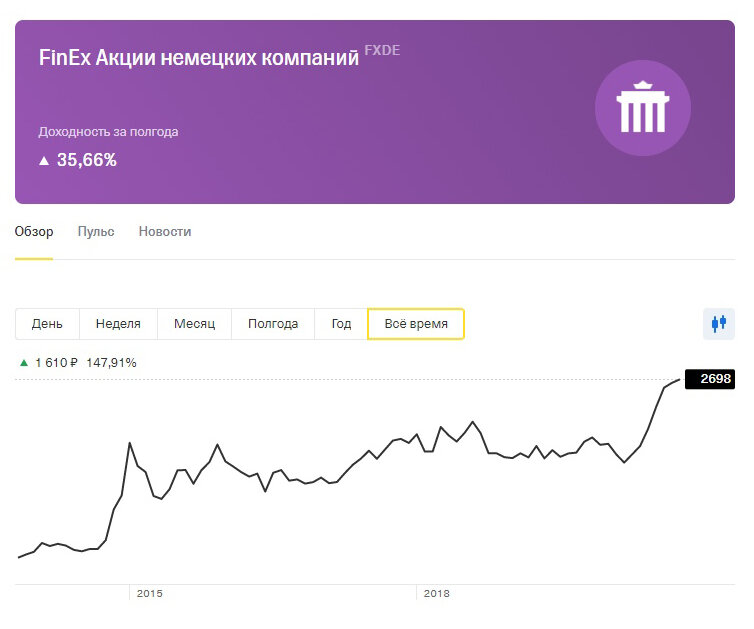This screenshot has height=629, width=754.
Task: Click the 2018 timeline marker
Action: (x=436, y=594)
